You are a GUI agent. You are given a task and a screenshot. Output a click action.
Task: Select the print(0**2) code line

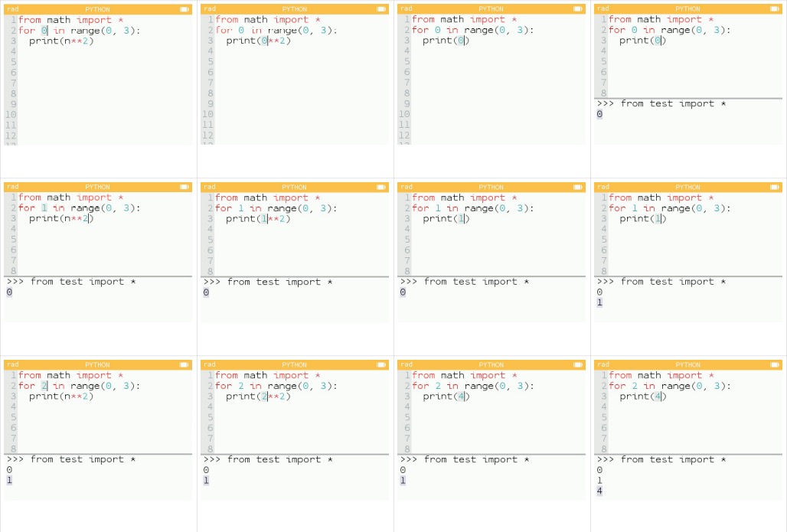(x=258, y=41)
